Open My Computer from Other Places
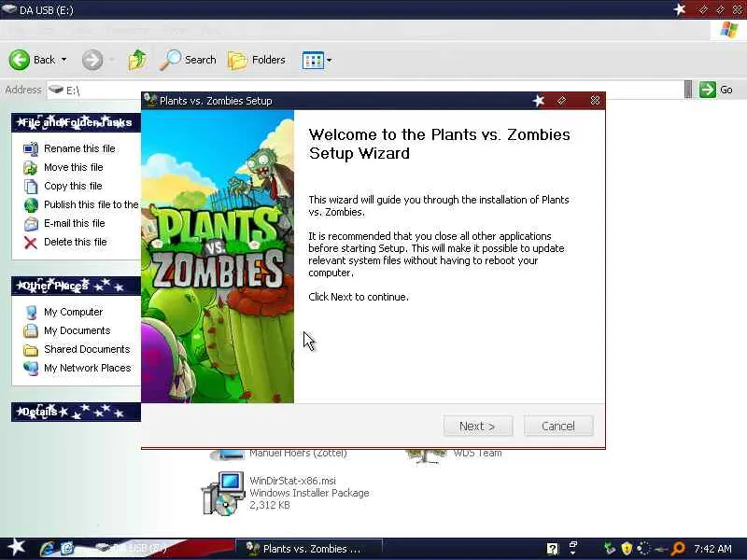The width and height of the screenshot is (747, 560). [x=74, y=312]
